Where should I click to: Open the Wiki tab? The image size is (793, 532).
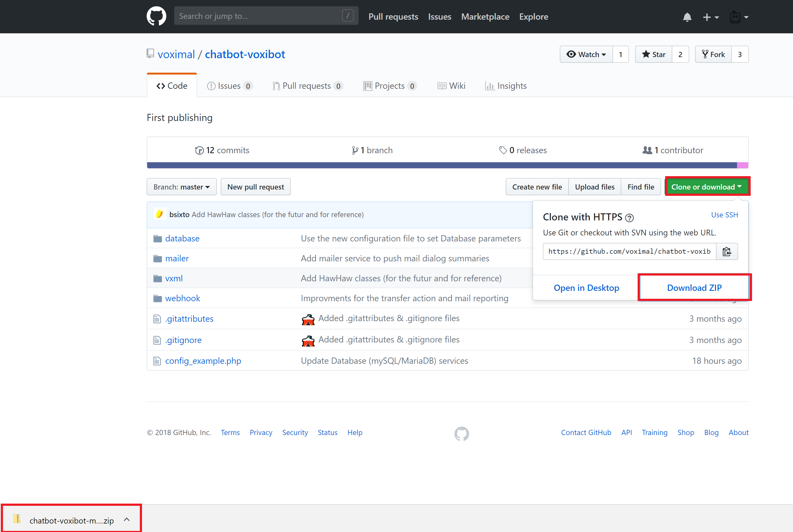(451, 86)
